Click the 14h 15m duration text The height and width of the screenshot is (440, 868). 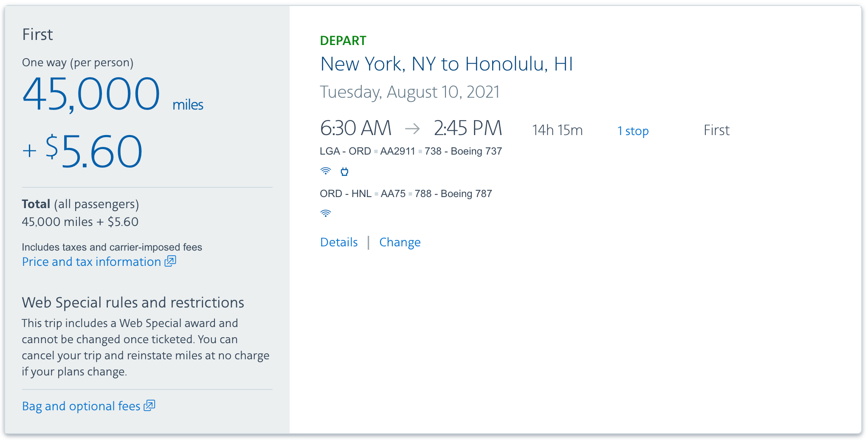557,130
